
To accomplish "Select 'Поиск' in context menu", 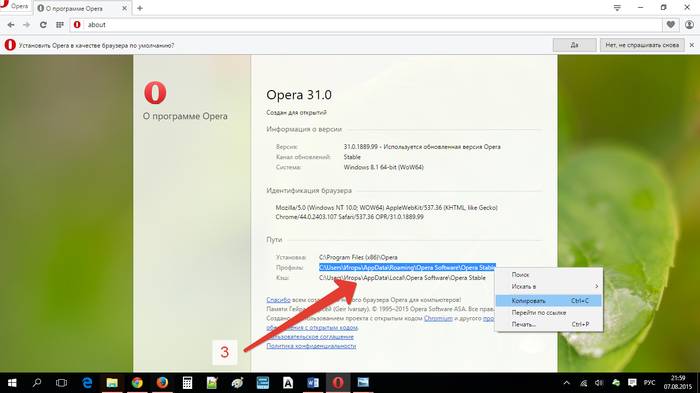I will pos(549,275).
